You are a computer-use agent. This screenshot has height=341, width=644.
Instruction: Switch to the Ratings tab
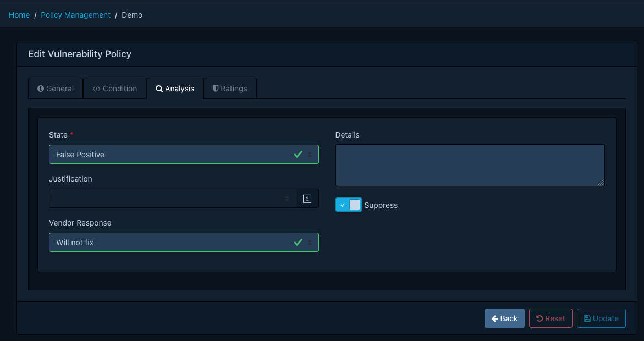tap(230, 88)
